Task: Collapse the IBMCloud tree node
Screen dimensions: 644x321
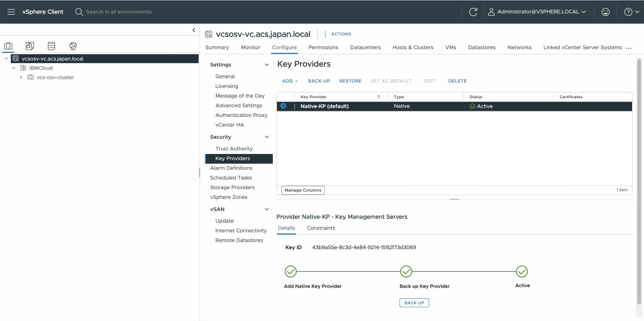Action: tap(14, 68)
